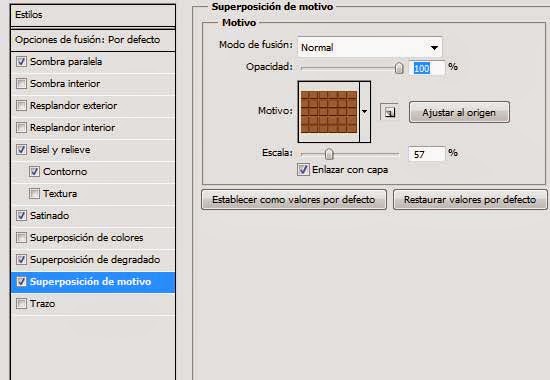Tick the Sombra interior checkbox
The width and height of the screenshot is (550, 380).
[21, 84]
